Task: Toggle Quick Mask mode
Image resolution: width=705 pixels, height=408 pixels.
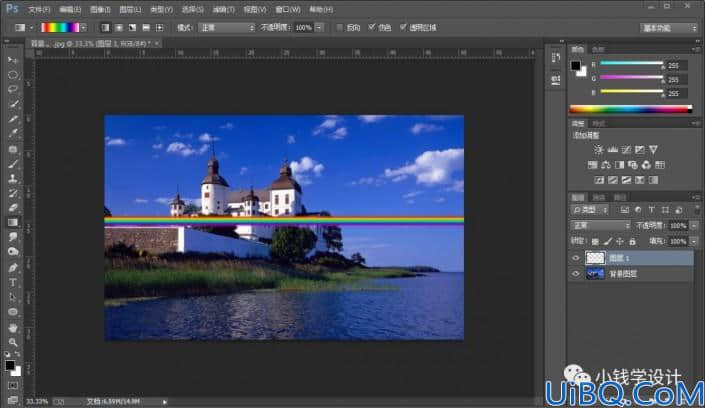Action: [x=13, y=386]
